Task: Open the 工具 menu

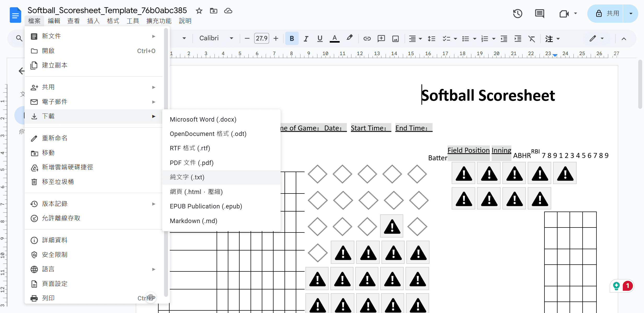Action: [x=133, y=21]
